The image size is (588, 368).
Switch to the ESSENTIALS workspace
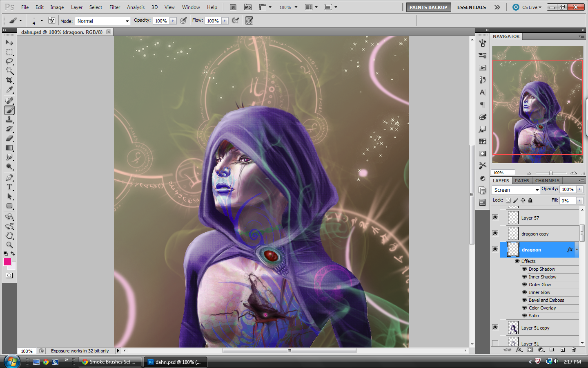coord(472,7)
